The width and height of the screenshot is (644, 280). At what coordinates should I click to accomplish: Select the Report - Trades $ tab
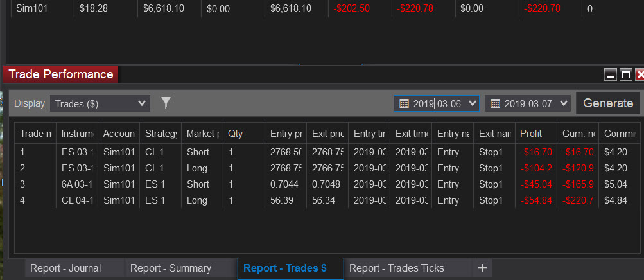[285, 268]
